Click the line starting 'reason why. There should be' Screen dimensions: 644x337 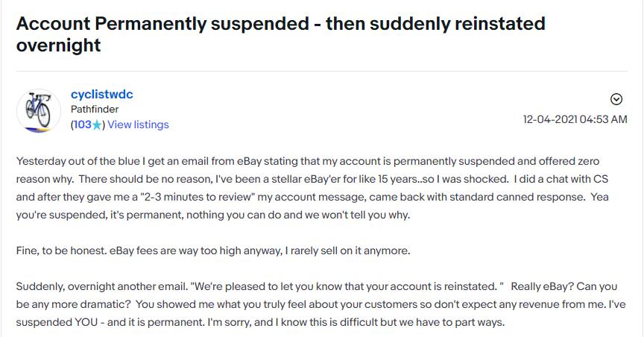[312, 179]
